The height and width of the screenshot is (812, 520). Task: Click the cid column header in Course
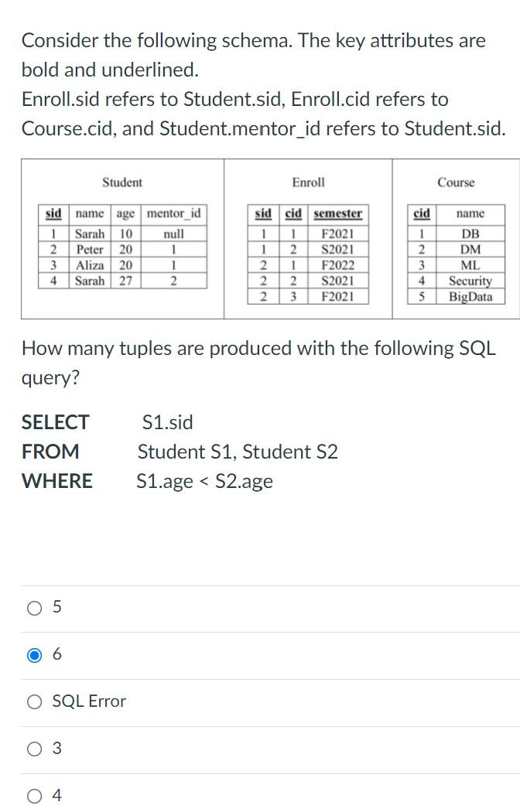click(422, 213)
